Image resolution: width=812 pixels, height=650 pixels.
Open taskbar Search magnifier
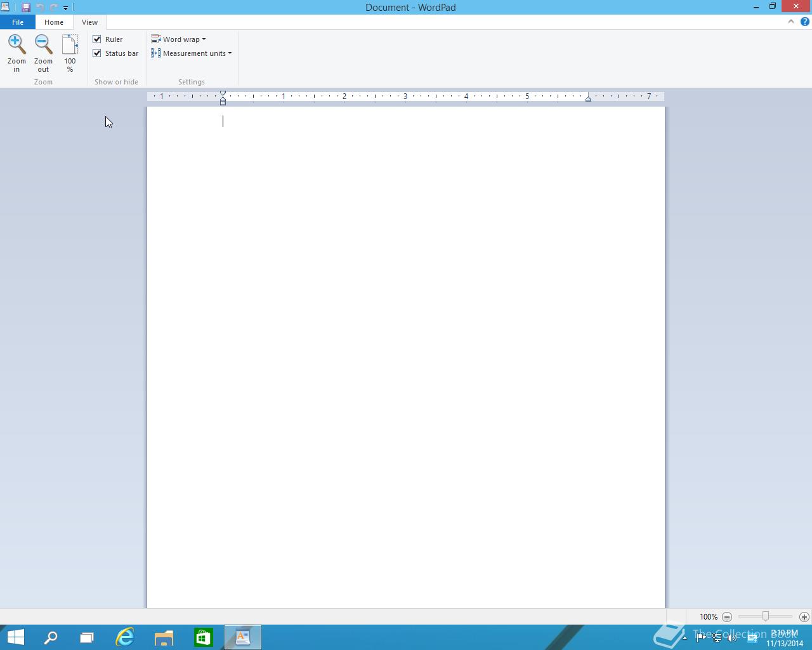point(50,637)
